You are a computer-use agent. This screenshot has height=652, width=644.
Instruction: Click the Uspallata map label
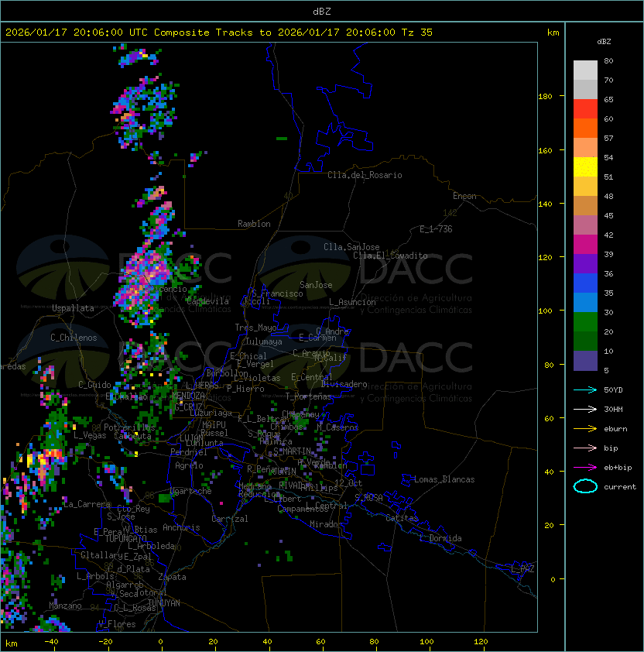[73, 308]
